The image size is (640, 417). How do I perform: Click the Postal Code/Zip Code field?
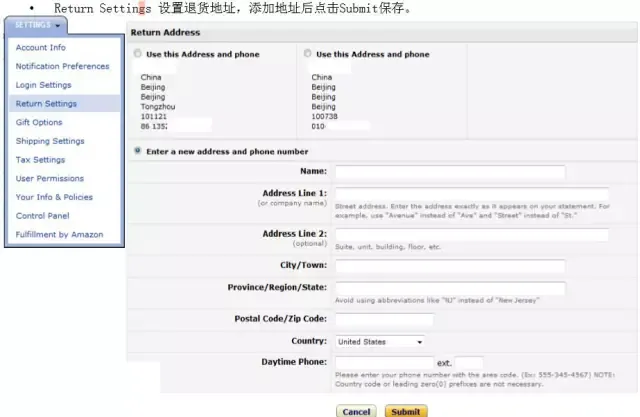point(384,319)
